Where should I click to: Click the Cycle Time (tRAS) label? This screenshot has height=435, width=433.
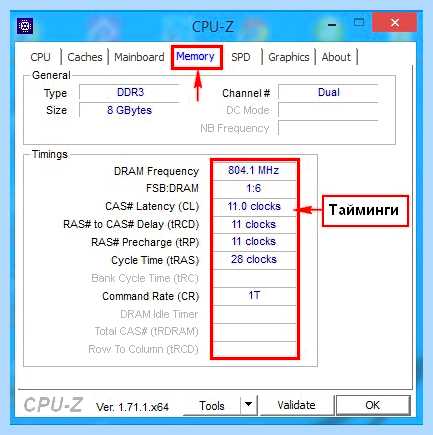tap(155, 260)
